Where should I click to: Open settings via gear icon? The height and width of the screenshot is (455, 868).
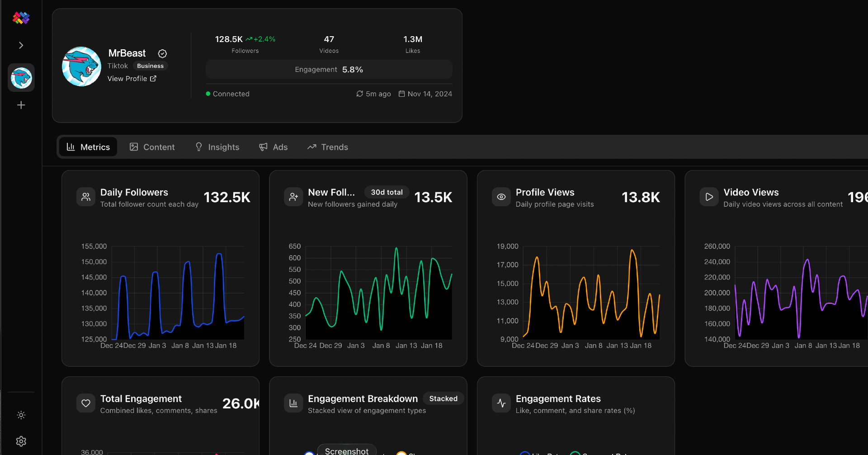pos(21,441)
